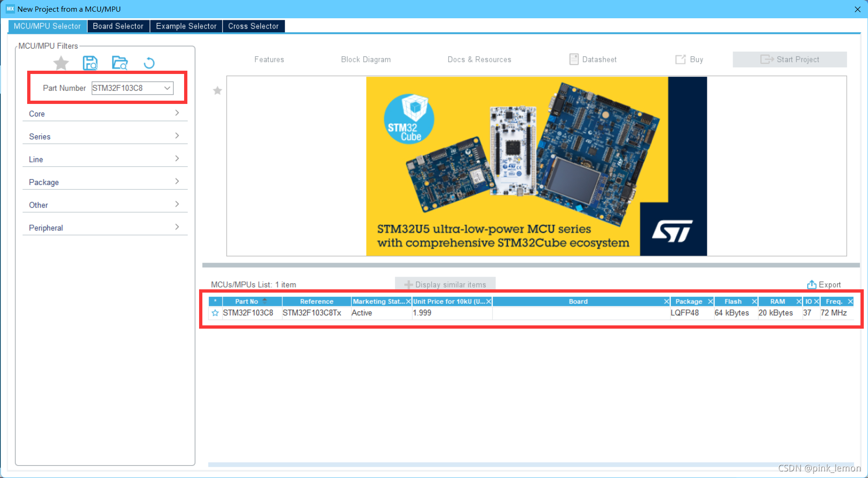Click the horizontal scrollbar below the list

tap(531, 464)
